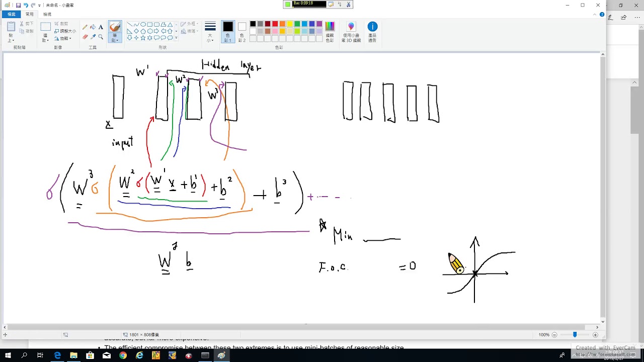The height and width of the screenshot is (362, 644).
Task: Toggle Color 1 (色彩1) selection
Action: pyautogui.click(x=228, y=32)
